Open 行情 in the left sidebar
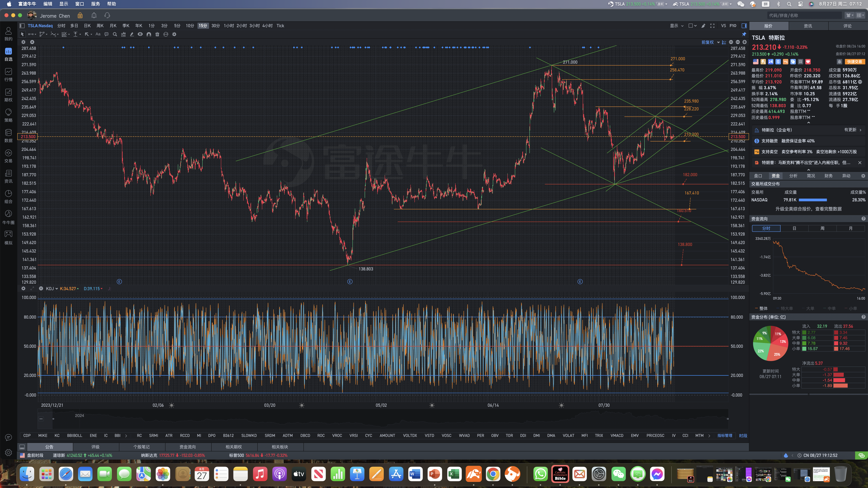 tap(8, 75)
